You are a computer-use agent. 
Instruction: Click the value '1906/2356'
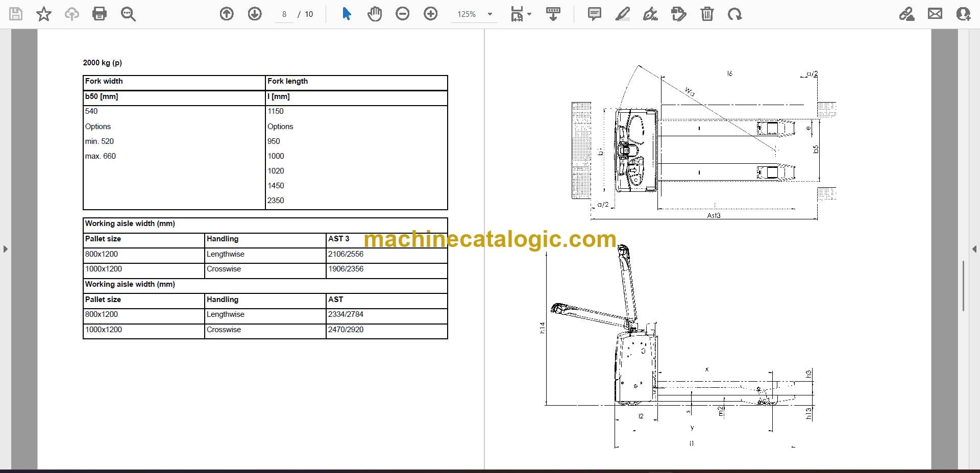point(346,269)
